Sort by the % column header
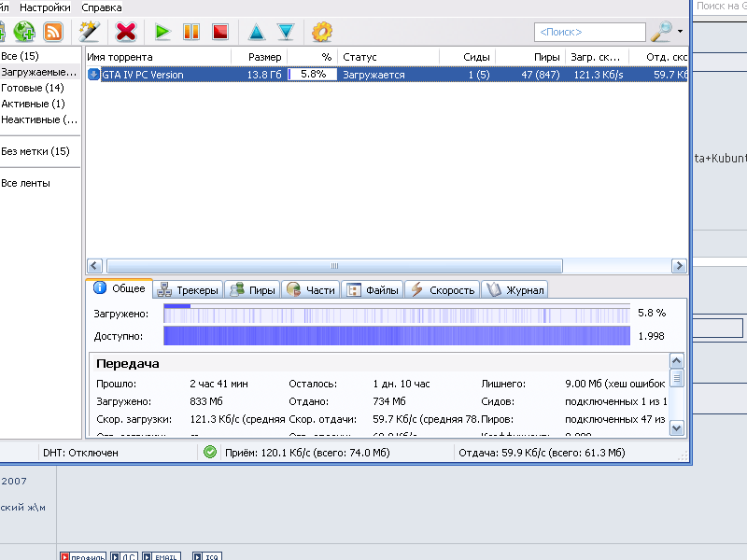The width and height of the screenshot is (747, 560). 313,57
